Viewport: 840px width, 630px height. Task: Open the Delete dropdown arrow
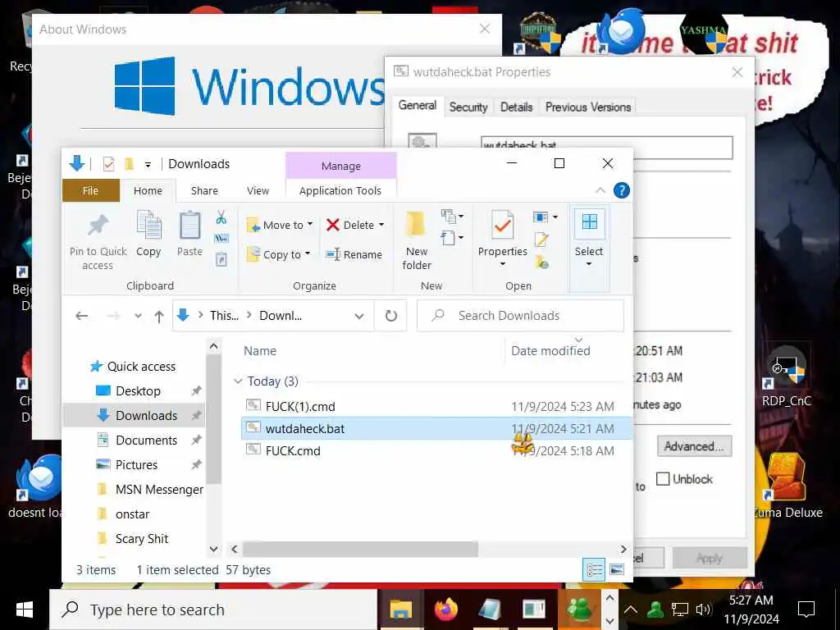click(381, 225)
